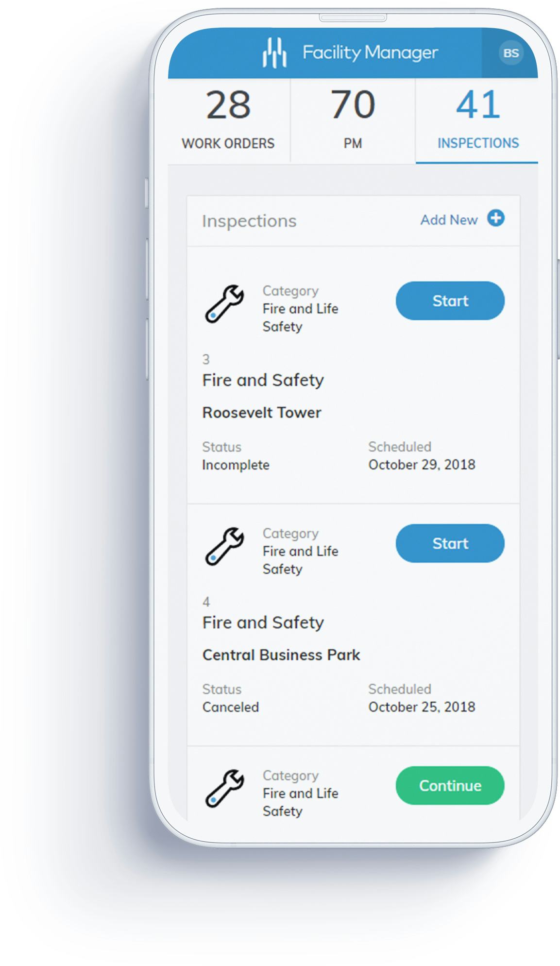
Task: Tap the Facility Manager bar-chart logo icon
Action: click(x=274, y=52)
